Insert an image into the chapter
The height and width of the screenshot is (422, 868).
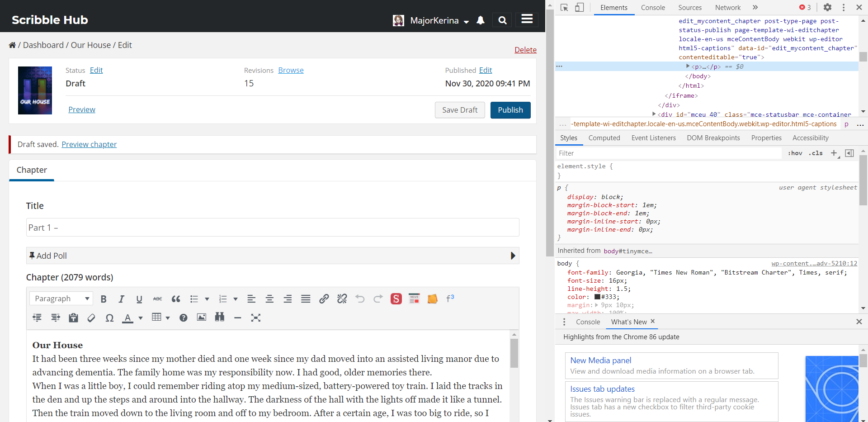[202, 318]
